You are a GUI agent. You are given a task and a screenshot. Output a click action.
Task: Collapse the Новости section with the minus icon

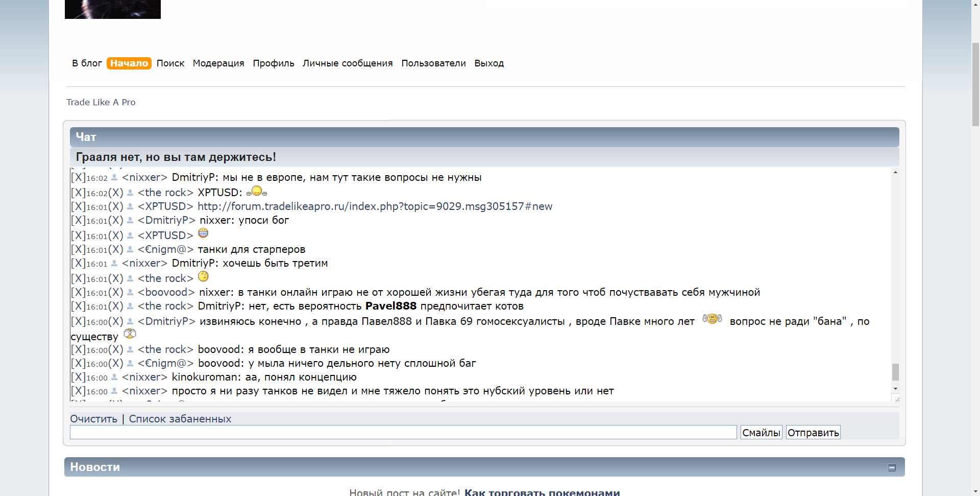click(x=892, y=467)
